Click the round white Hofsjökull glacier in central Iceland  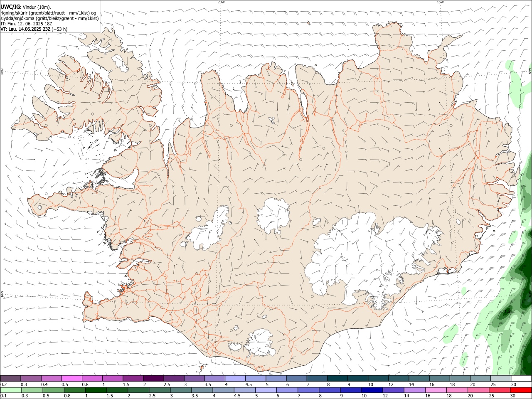pyautogui.click(x=273, y=216)
